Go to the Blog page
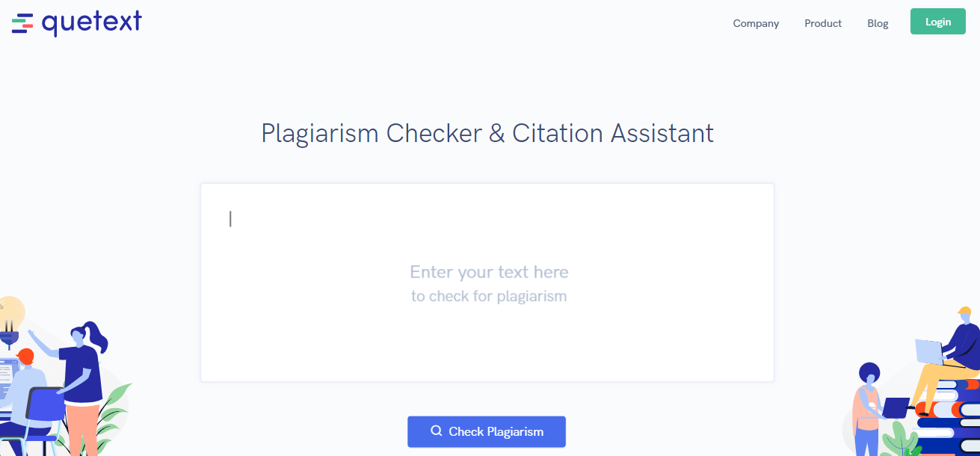980x456 pixels. tap(878, 23)
